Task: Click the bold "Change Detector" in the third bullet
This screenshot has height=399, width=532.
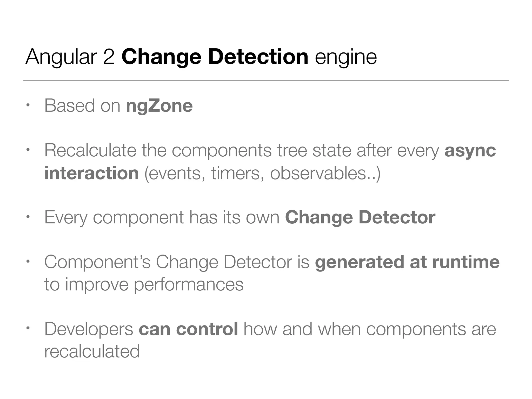Action: point(360,217)
